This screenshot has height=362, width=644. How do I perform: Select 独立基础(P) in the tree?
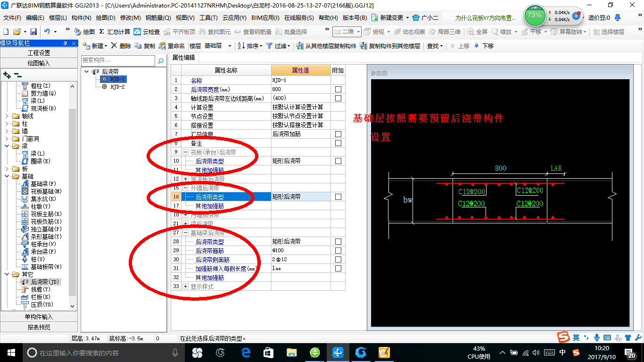pyautogui.click(x=41, y=229)
